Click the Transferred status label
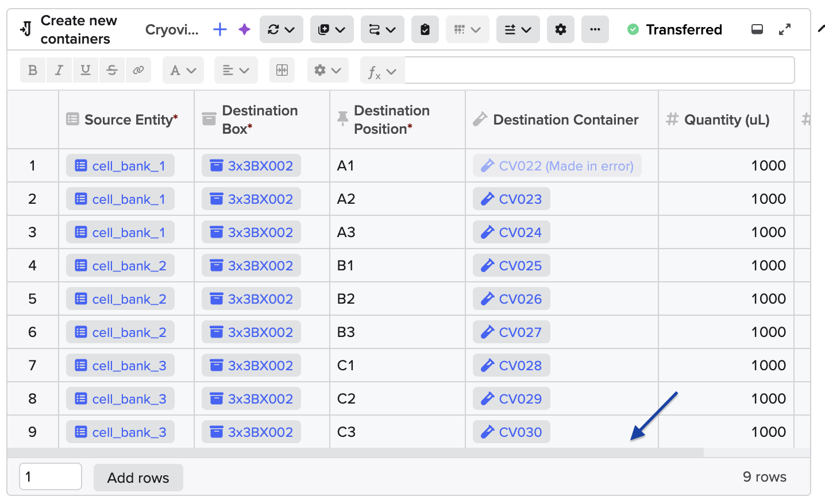This screenshot has width=825, height=504. pyautogui.click(x=684, y=29)
